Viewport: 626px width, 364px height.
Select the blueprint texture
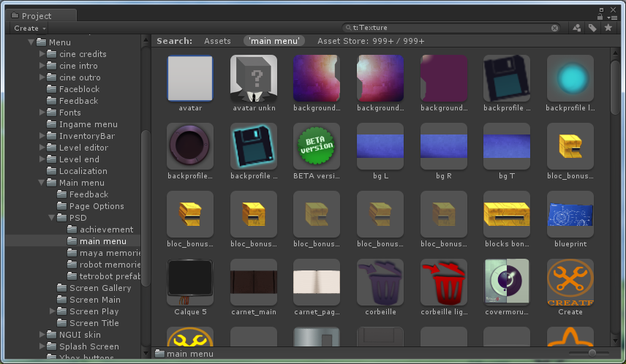(x=570, y=214)
